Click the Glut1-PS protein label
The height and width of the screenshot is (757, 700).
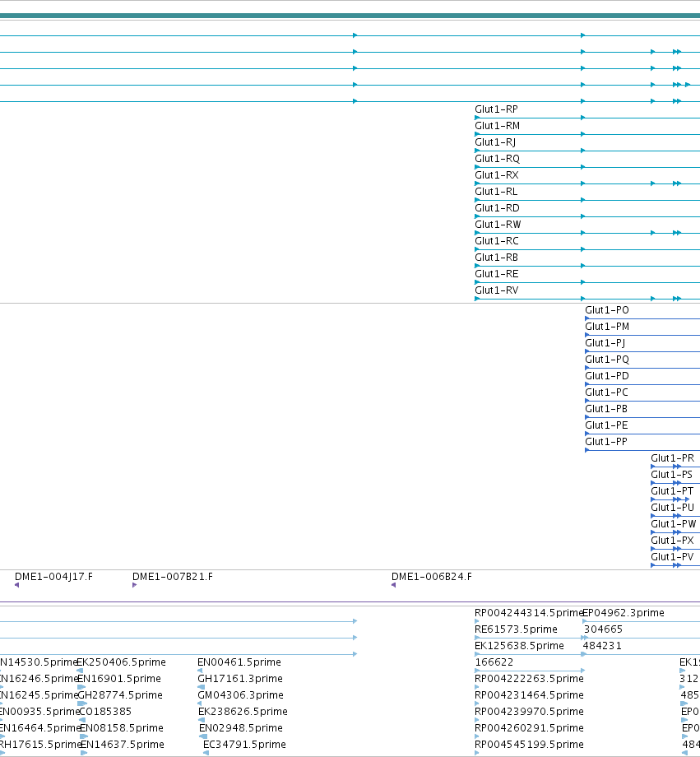tap(671, 475)
